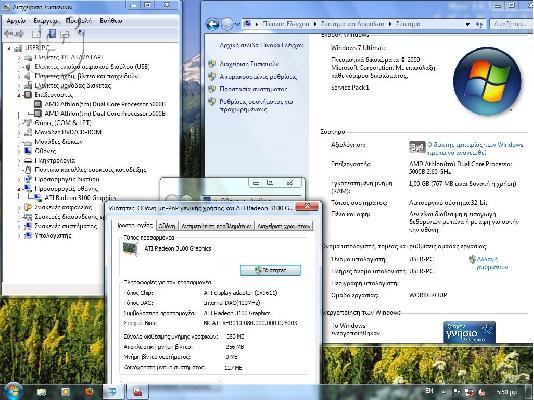Screen dimensions: 534x400
Task: Click the Υπολογιστής computer category icon
Action: (28, 236)
